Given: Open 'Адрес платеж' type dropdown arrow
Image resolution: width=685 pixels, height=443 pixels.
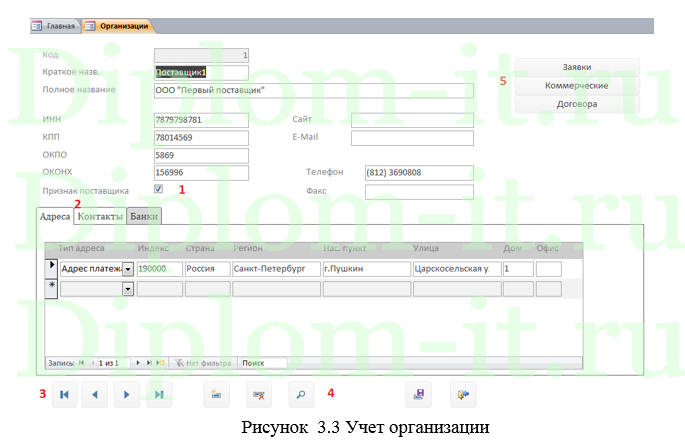Looking at the screenshot, I should coord(128,269).
